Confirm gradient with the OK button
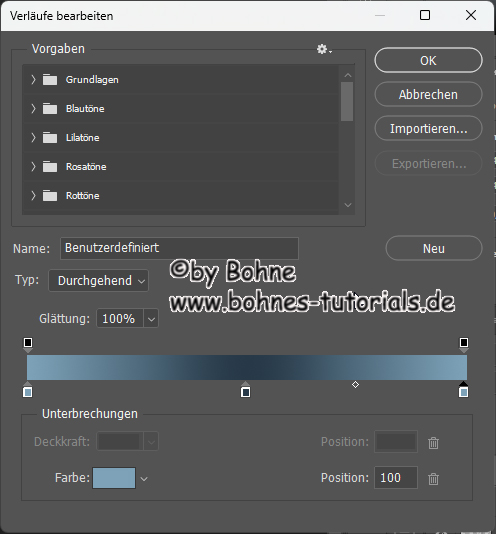The width and height of the screenshot is (496, 534). point(429,60)
